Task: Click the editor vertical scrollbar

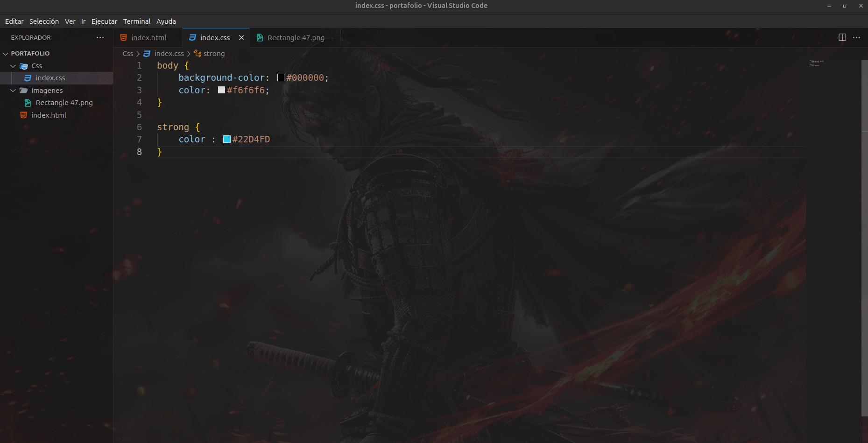Action: point(864,238)
